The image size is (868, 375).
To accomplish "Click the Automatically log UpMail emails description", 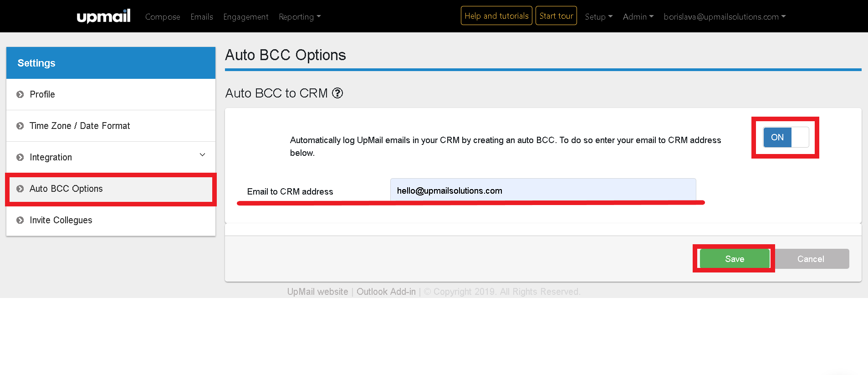I will (x=505, y=146).
